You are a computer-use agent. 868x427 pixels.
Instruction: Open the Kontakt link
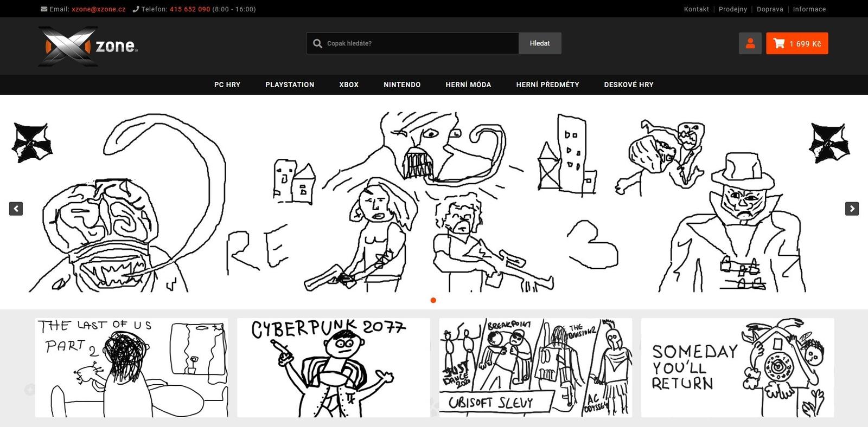point(696,9)
